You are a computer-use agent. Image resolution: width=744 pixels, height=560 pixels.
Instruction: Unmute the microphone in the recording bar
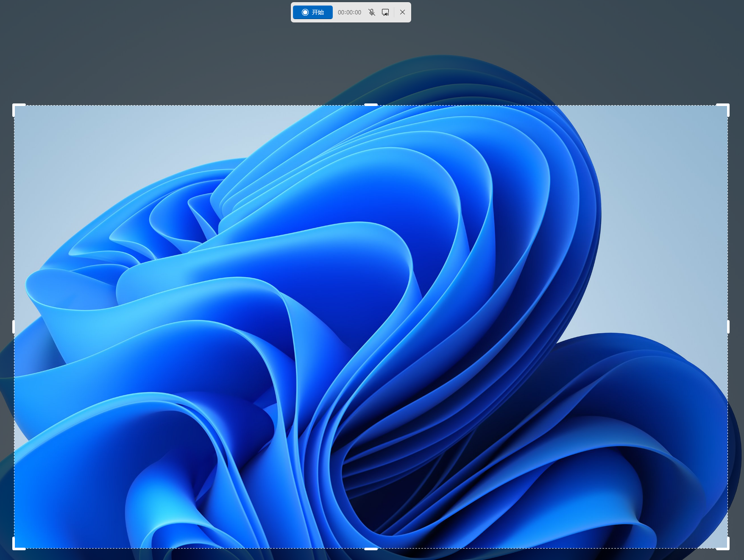point(372,12)
